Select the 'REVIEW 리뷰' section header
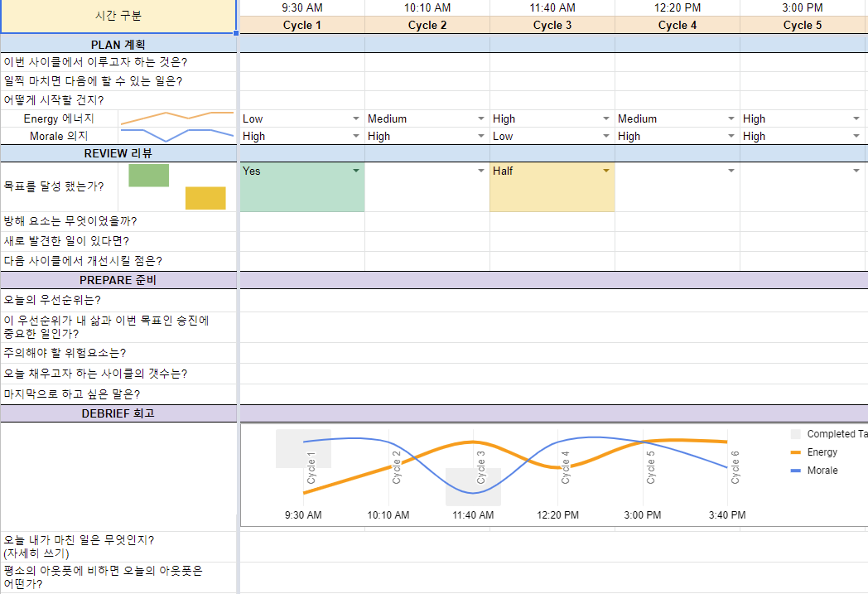The height and width of the screenshot is (594, 868). [118, 153]
